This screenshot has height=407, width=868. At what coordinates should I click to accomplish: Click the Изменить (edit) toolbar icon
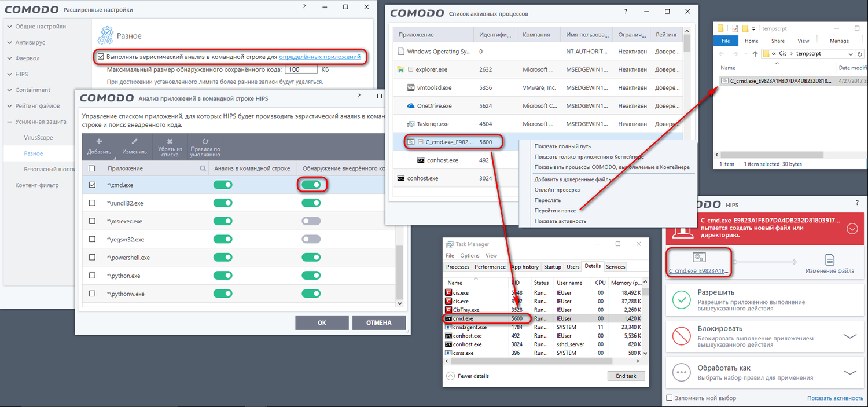coord(134,141)
